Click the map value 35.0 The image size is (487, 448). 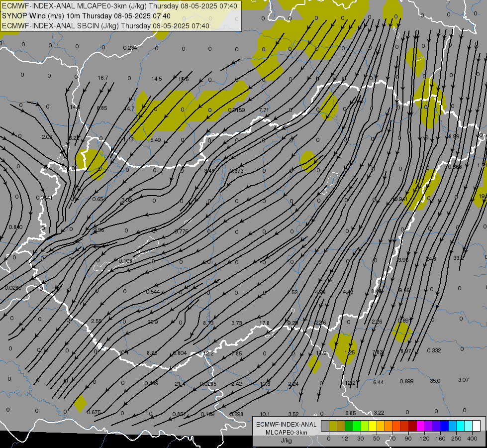[x=435, y=381]
